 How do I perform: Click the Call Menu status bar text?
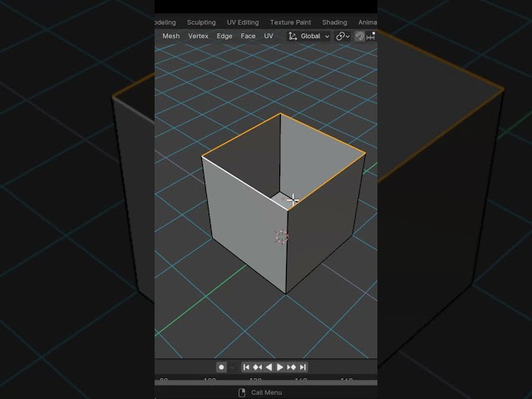[x=266, y=392]
